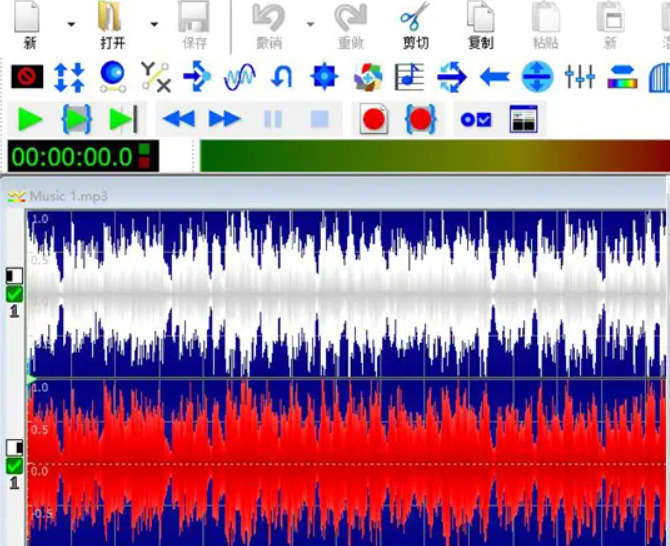670x546 pixels.
Task: Click the paste-to-new-window button
Action: tap(611, 25)
